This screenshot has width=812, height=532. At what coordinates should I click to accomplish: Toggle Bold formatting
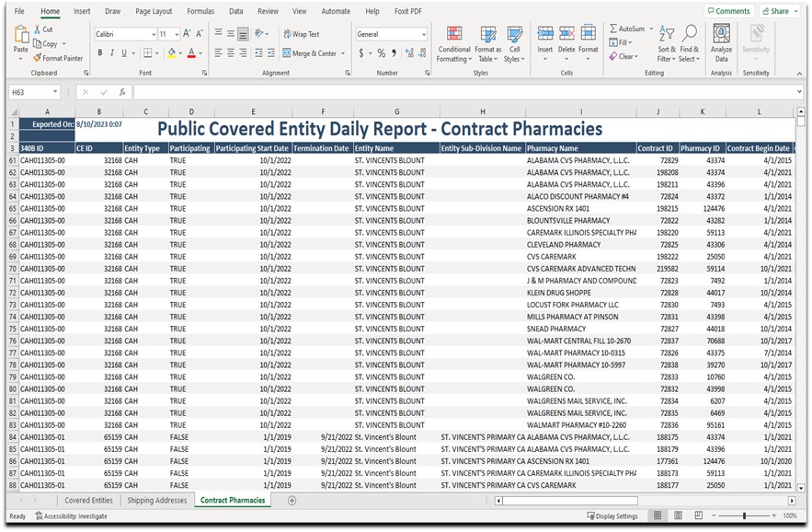pyautogui.click(x=99, y=52)
